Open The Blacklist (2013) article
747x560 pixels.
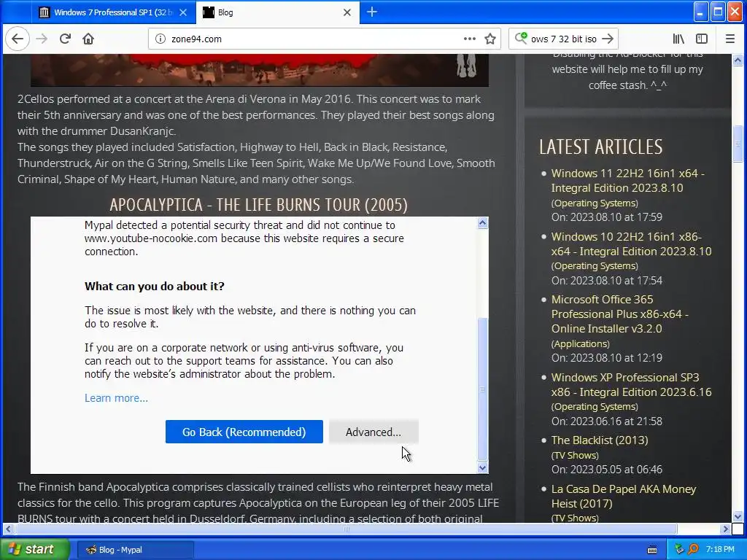[x=600, y=440]
